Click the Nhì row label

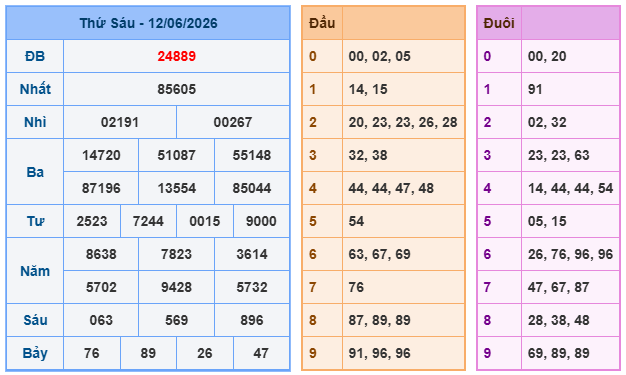pyautogui.click(x=35, y=122)
